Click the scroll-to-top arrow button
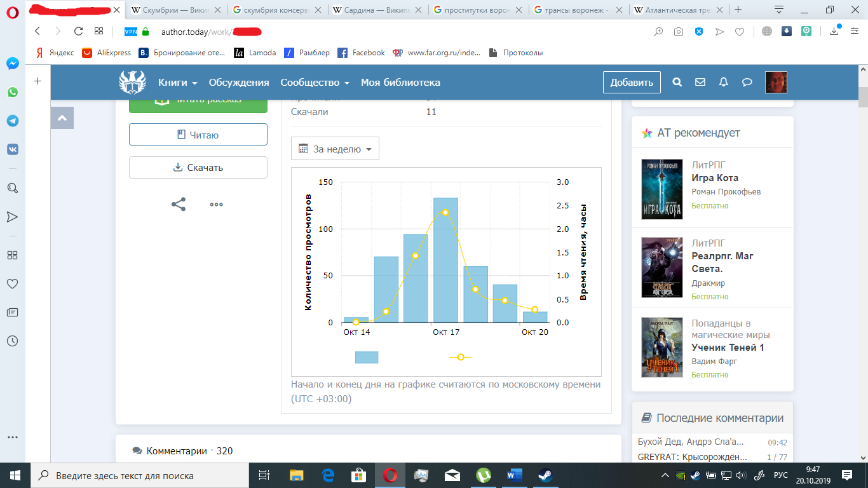Viewport: 868px width, 488px height. point(62,118)
